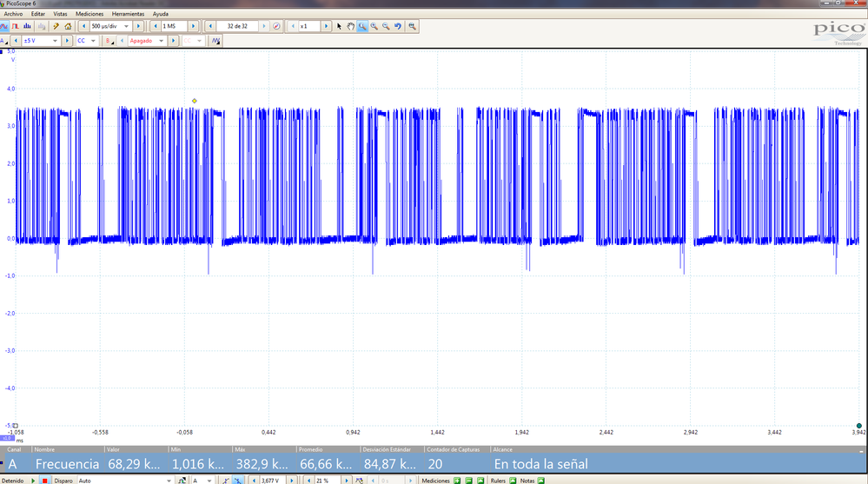Decrease the 500 µs/div timebase

point(83,26)
